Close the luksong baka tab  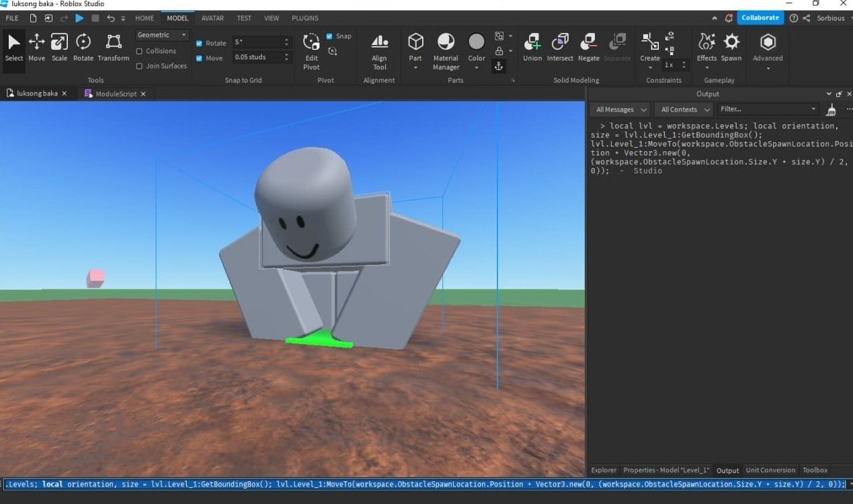pyautogui.click(x=65, y=93)
